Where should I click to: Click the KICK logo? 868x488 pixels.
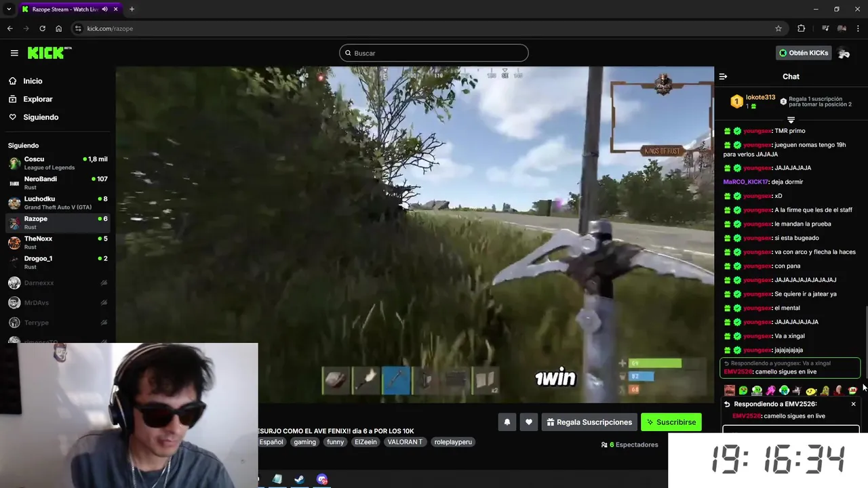[50, 53]
